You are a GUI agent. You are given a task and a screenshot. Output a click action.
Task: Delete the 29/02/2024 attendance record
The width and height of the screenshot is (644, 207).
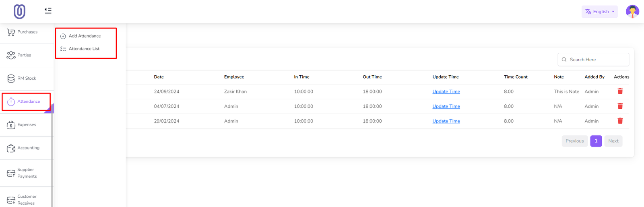(x=620, y=121)
